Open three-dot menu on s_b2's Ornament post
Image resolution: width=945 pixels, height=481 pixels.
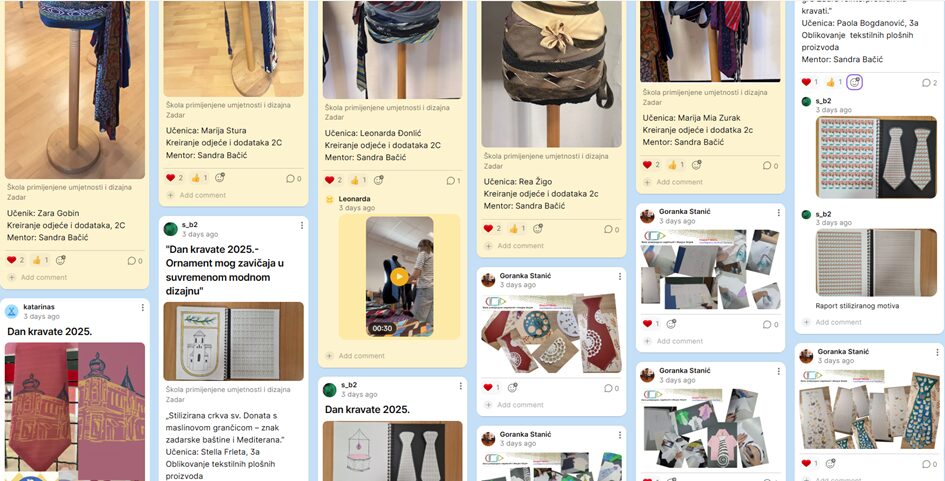pos(302,225)
